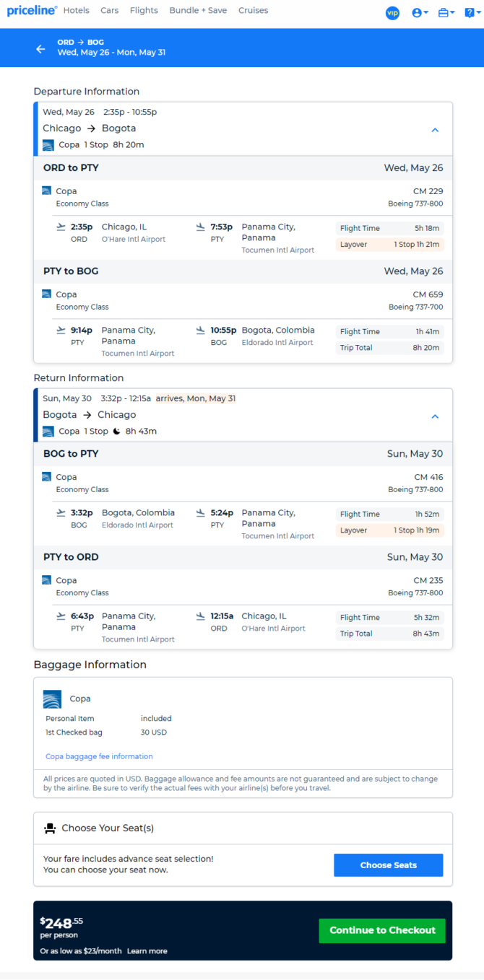Open the account profile menu
The width and height of the screenshot is (484, 980).
[x=420, y=13]
